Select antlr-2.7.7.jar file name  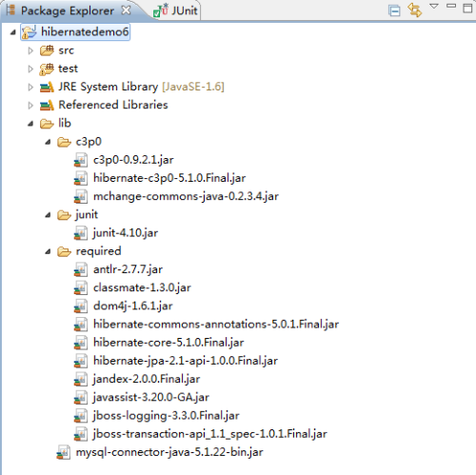tap(128, 269)
